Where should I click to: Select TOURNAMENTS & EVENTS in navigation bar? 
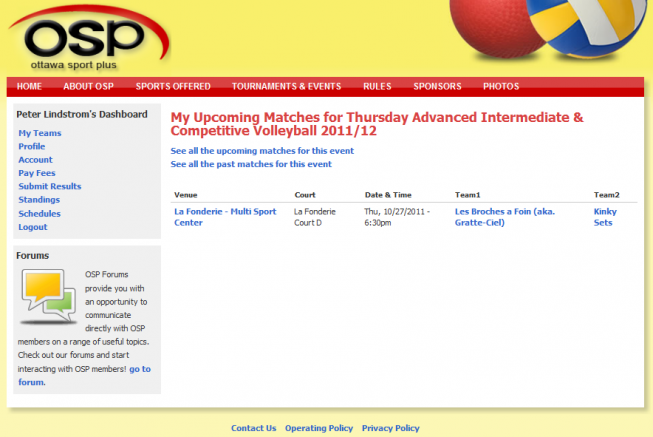pyautogui.click(x=286, y=87)
